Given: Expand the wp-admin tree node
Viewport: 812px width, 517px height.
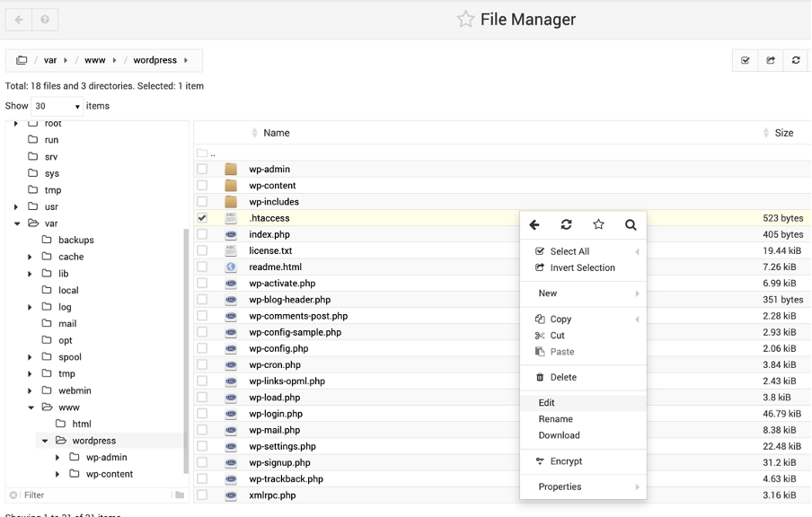Looking at the screenshot, I should 57,458.
